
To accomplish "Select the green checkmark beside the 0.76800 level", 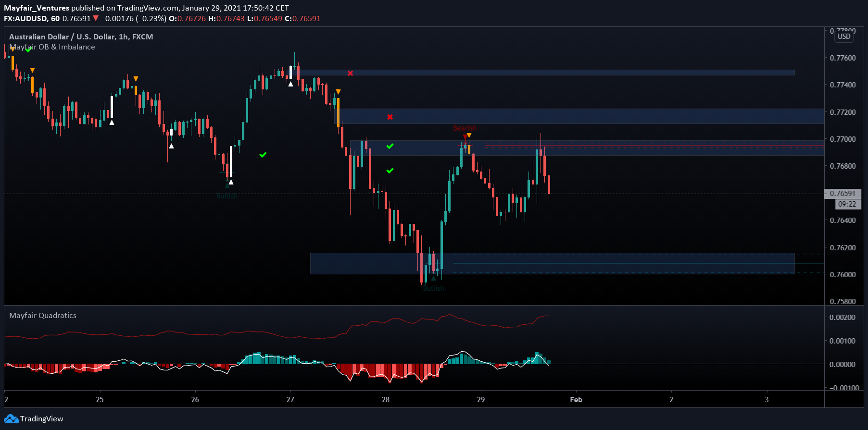I will click(390, 171).
